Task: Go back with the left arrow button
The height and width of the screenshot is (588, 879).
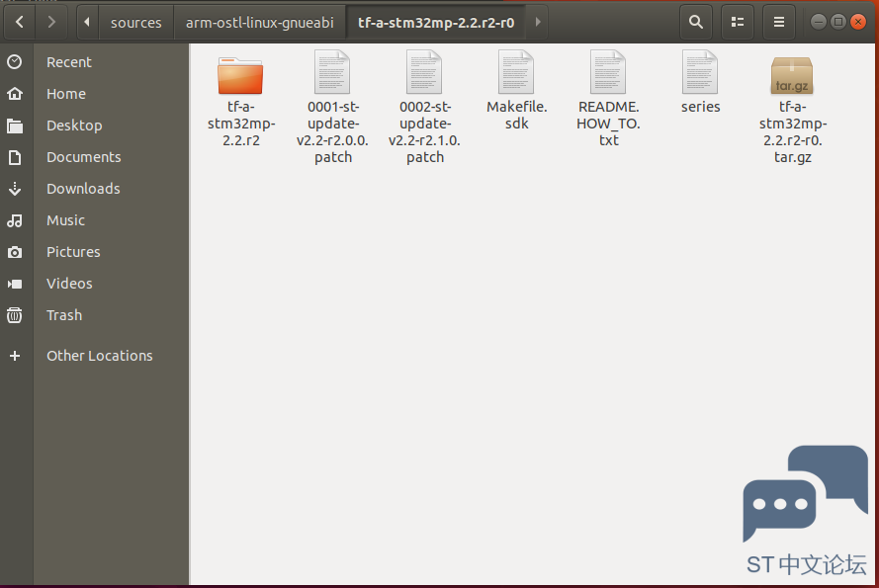Action: pos(20,23)
